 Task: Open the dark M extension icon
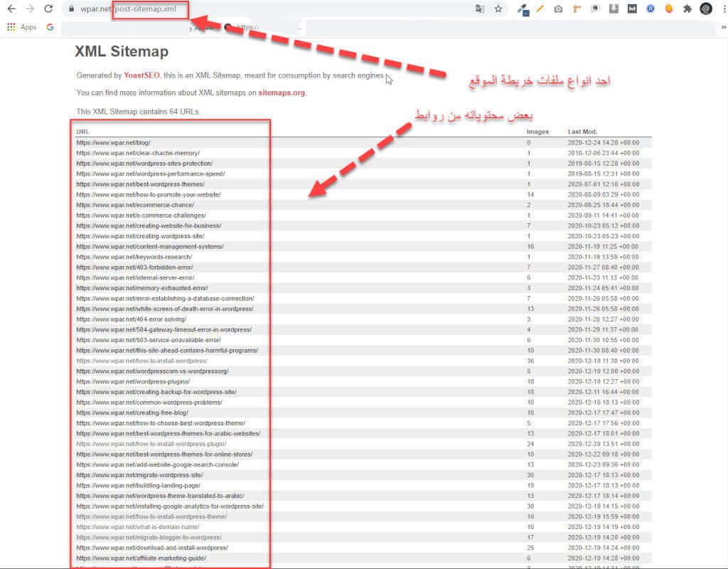point(632,9)
